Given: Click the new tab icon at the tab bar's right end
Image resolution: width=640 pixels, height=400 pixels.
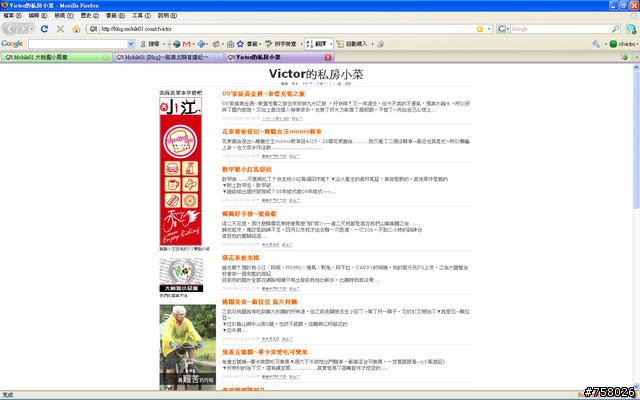Looking at the screenshot, I should pyautogui.click(x=624, y=57).
